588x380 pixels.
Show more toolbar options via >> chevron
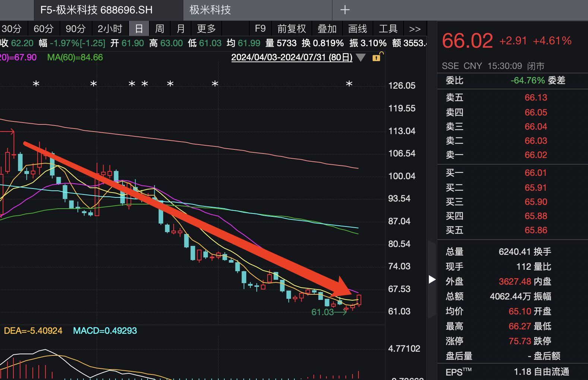click(x=415, y=29)
